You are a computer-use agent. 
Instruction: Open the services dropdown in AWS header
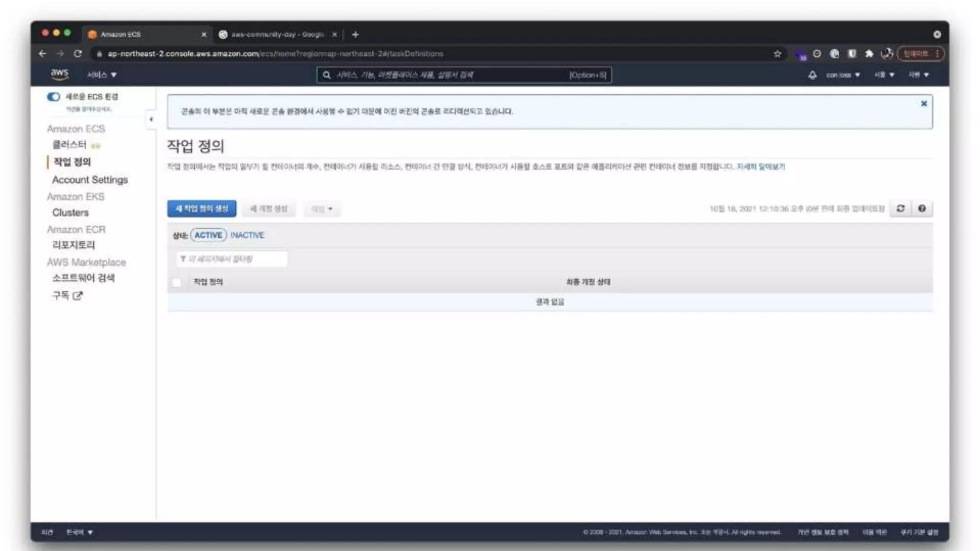point(101,75)
